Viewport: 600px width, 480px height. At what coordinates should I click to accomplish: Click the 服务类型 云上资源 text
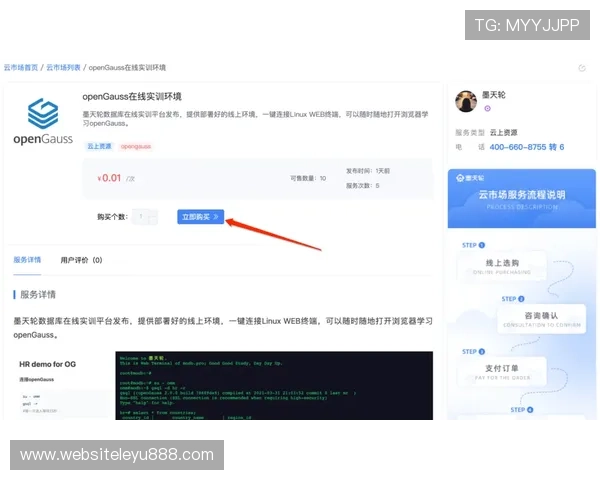(486, 132)
